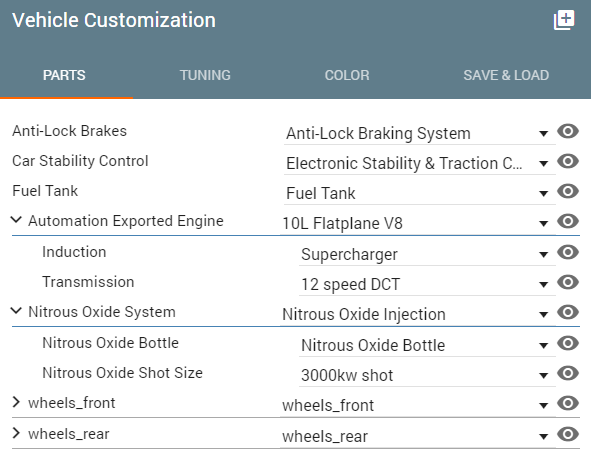Hide the Fuel Tank part via eye icon
591x451 pixels.
(x=568, y=191)
